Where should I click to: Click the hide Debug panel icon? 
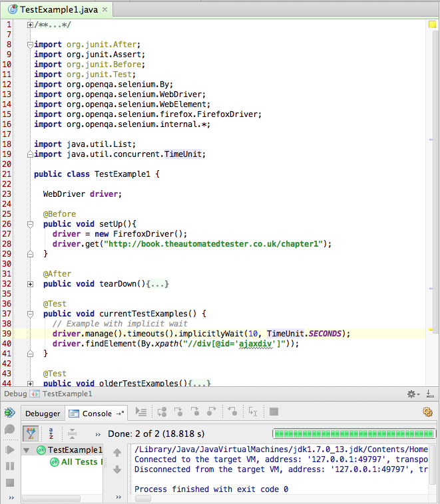(x=430, y=394)
